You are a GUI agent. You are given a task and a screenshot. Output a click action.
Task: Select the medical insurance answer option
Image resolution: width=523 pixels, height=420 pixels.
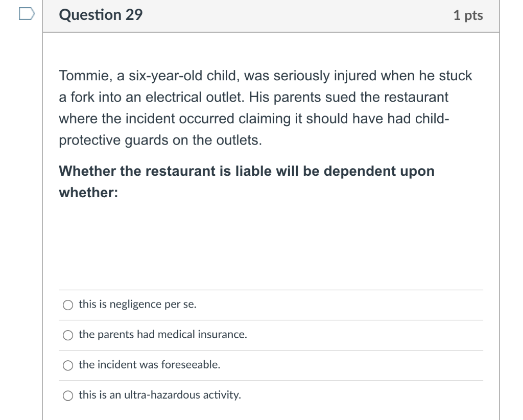tap(67, 335)
